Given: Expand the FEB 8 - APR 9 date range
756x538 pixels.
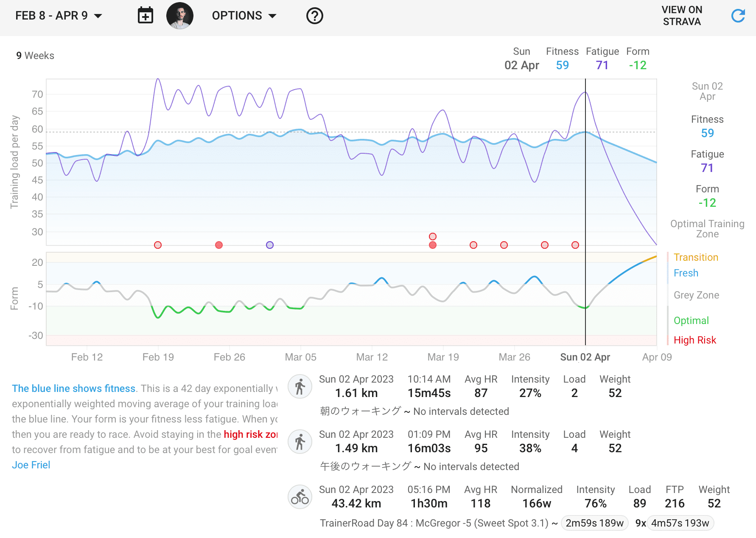Looking at the screenshot, I should (59, 16).
